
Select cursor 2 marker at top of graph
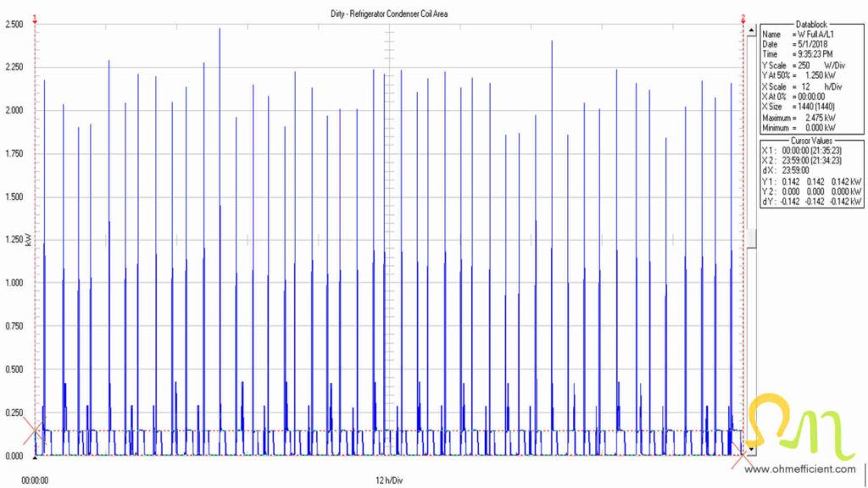click(743, 20)
